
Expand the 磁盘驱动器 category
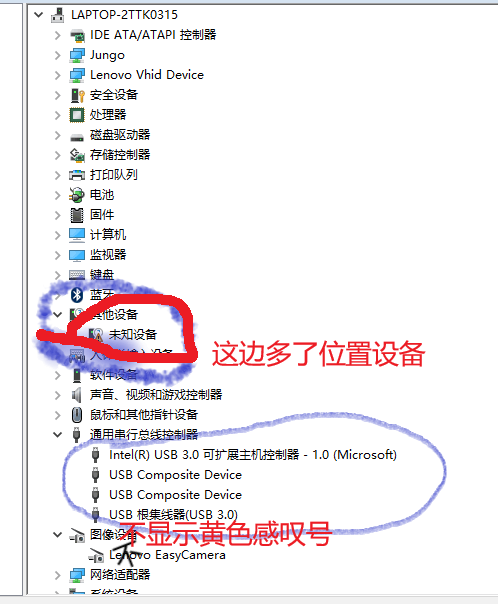pos(57,135)
